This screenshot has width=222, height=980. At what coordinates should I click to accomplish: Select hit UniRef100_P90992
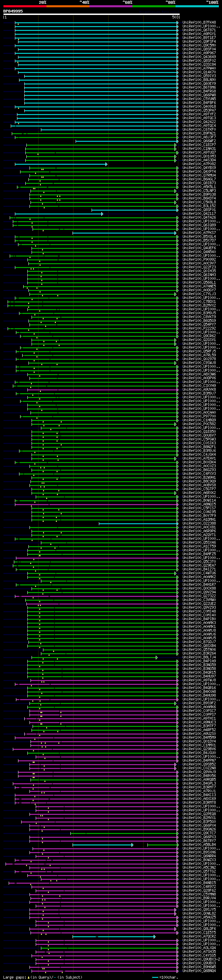click(x=199, y=259)
